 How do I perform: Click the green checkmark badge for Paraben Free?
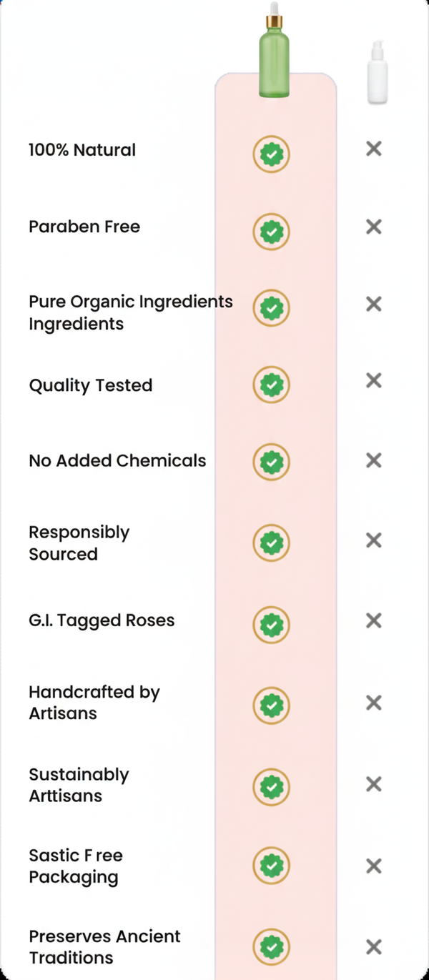(271, 232)
